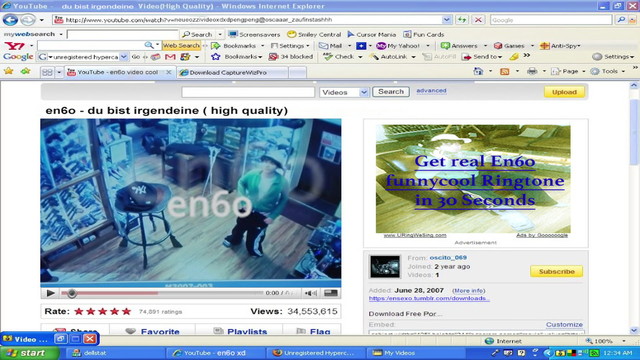Click the yellow Subscribe button
Image resolution: width=640 pixels, height=360 pixels.
[x=556, y=271]
